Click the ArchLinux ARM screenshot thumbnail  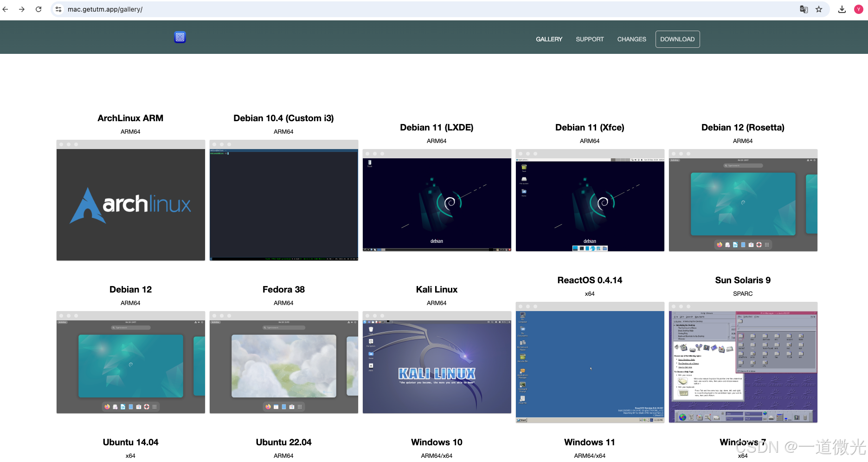pyautogui.click(x=130, y=200)
